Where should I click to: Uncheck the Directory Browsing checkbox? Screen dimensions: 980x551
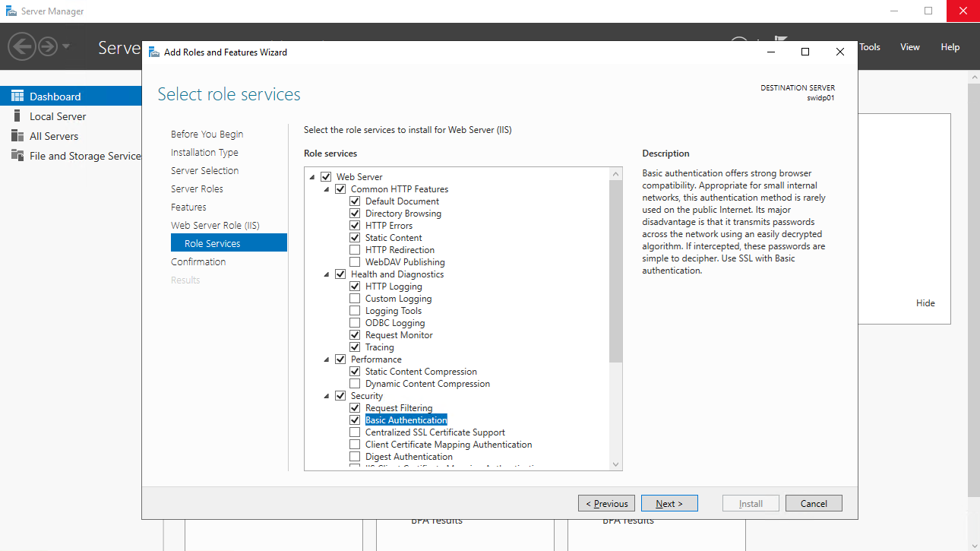click(355, 214)
